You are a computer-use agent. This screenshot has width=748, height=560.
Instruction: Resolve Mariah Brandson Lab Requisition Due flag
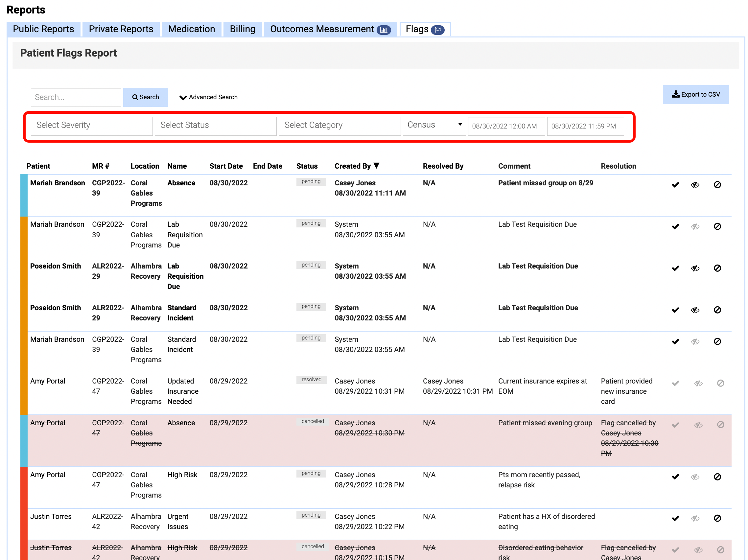pyautogui.click(x=675, y=226)
